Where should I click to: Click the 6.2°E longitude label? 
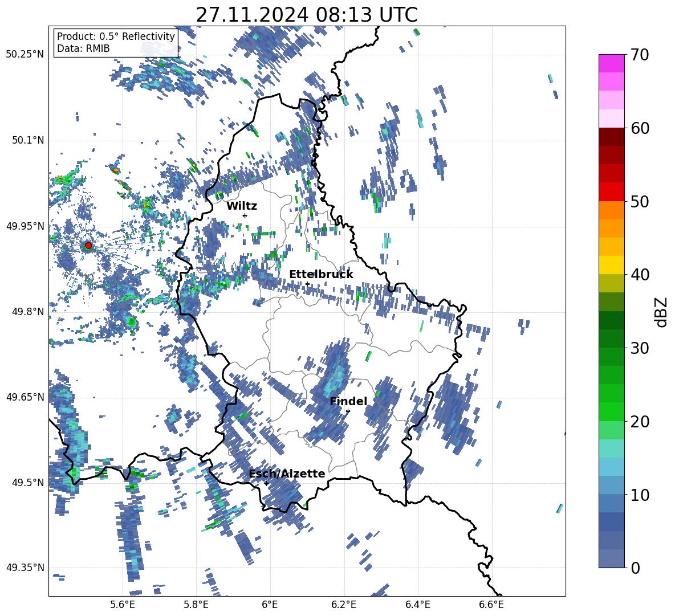(344, 605)
